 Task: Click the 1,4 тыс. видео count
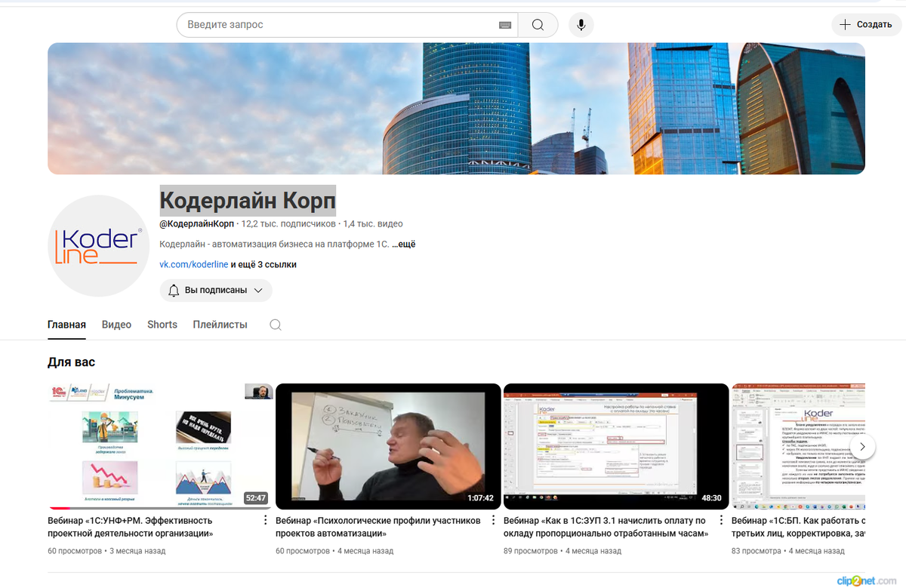[x=373, y=223]
